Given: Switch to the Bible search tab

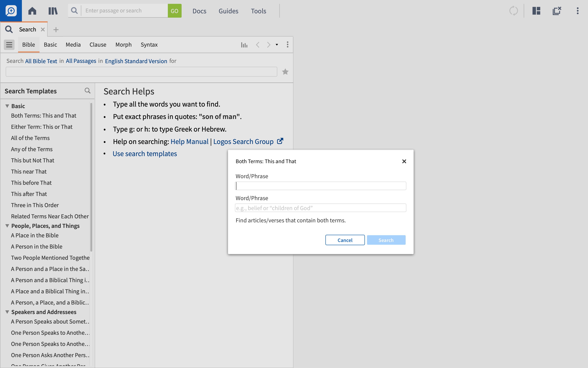Looking at the screenshot, I should tap(29, 45).
